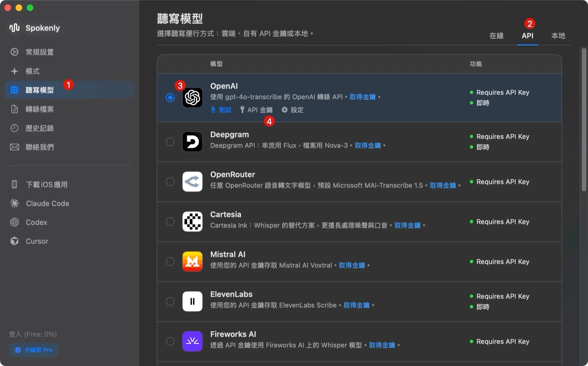Click 下載 iOS 應用 label
Viewport: 588px width, 366px height.
47,184
